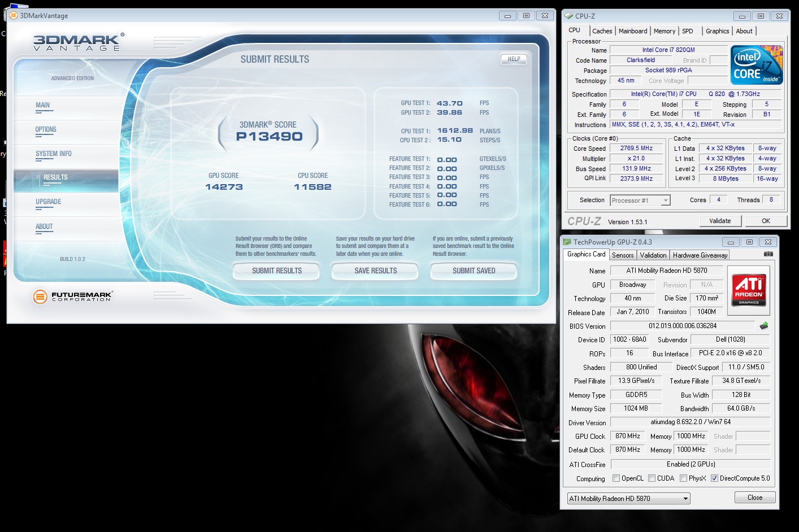799x532 pixels.
Task: Click the Level 3 cache value 8 MBytes
Action: [x=726, y=178]
